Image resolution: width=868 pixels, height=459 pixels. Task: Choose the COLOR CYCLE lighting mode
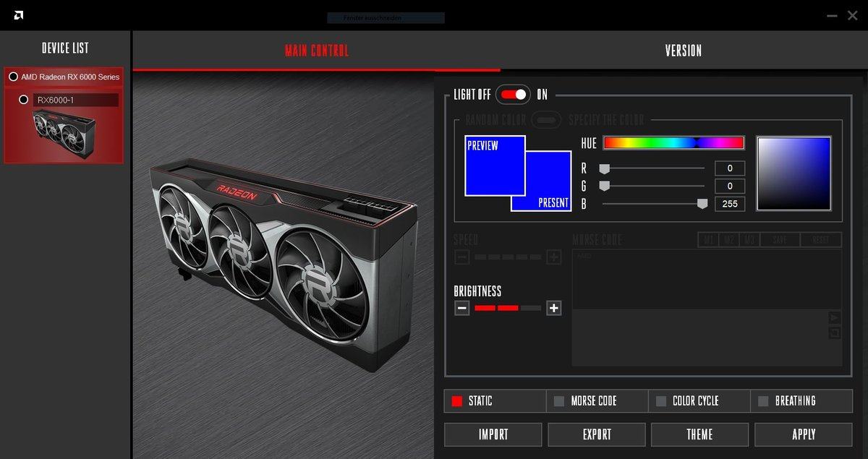699,401
